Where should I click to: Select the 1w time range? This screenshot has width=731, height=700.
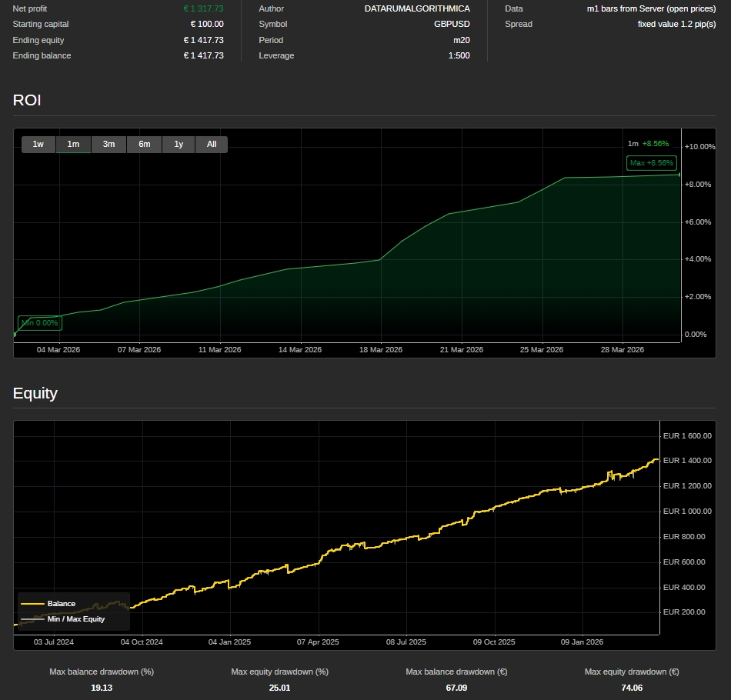[38, 144]
